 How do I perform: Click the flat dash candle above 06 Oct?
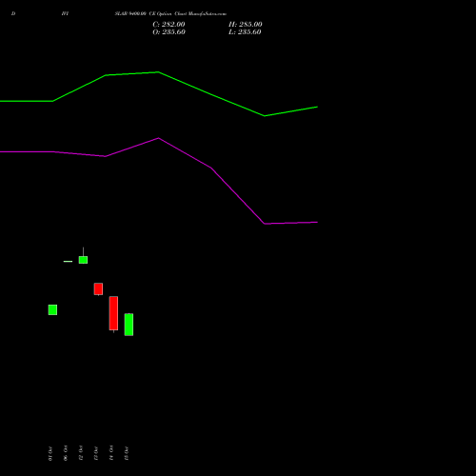68,262
